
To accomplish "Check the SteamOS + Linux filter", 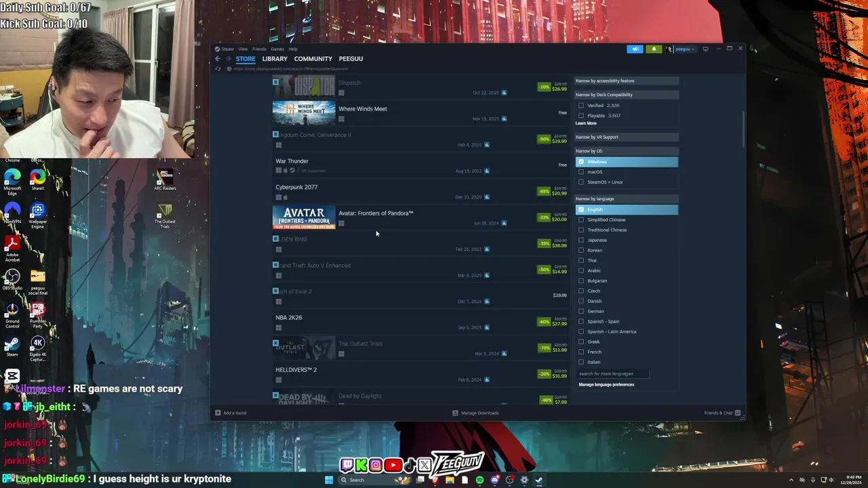I will (580, 182).
